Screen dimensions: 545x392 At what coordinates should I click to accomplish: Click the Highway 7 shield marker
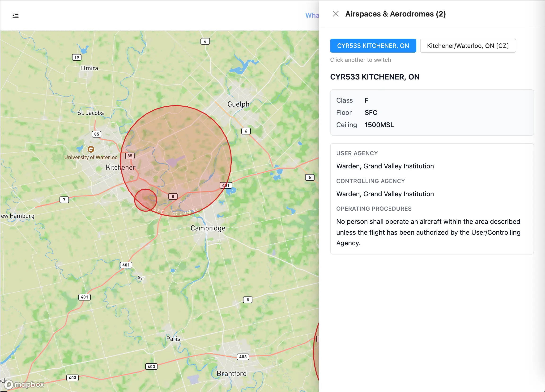pyautogui.click(x=64, y=200)
